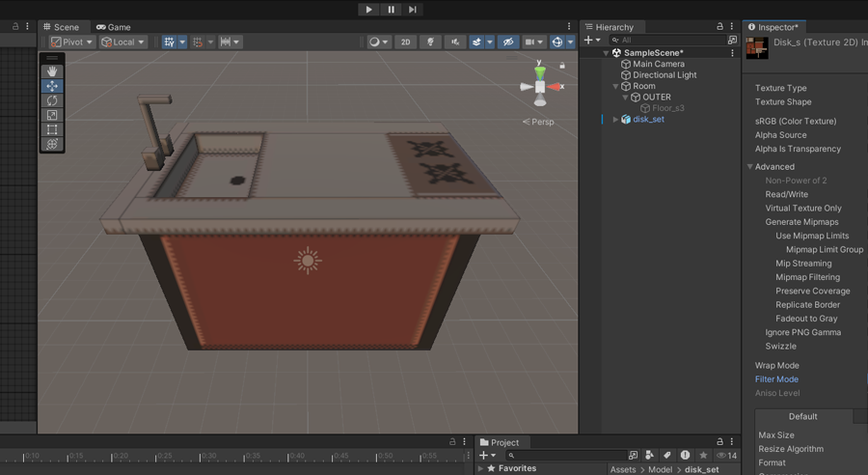Toggle 2D view mode
This screenshot has height=475, width=868.
pos(406,42)
